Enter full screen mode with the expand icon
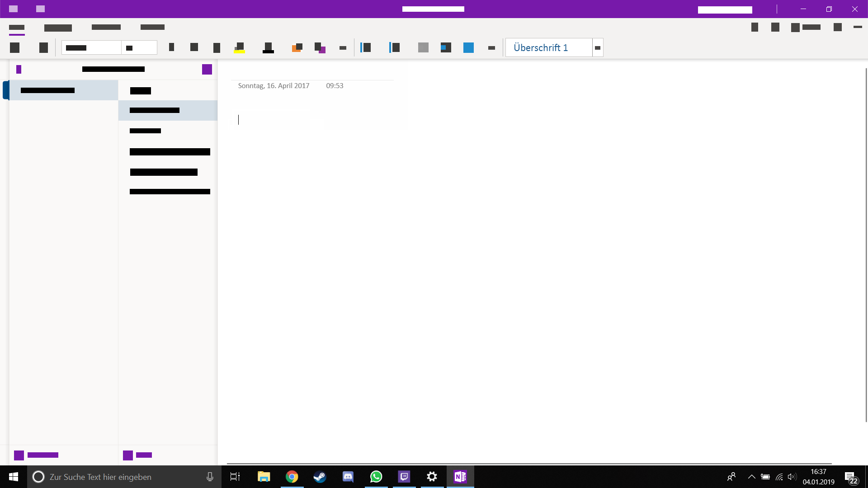 pyautogui.click(x=838, y=27)
